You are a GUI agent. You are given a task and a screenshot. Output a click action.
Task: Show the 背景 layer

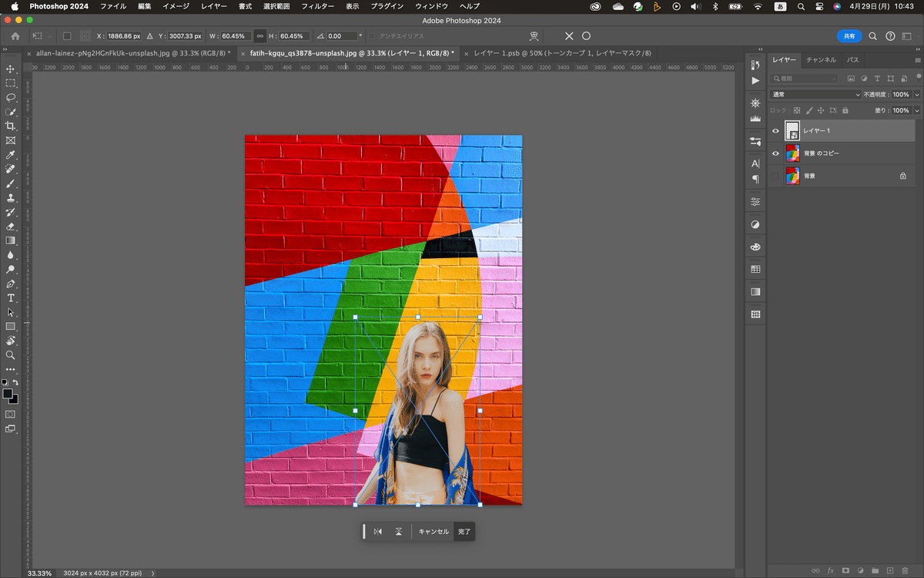point(775,176)
